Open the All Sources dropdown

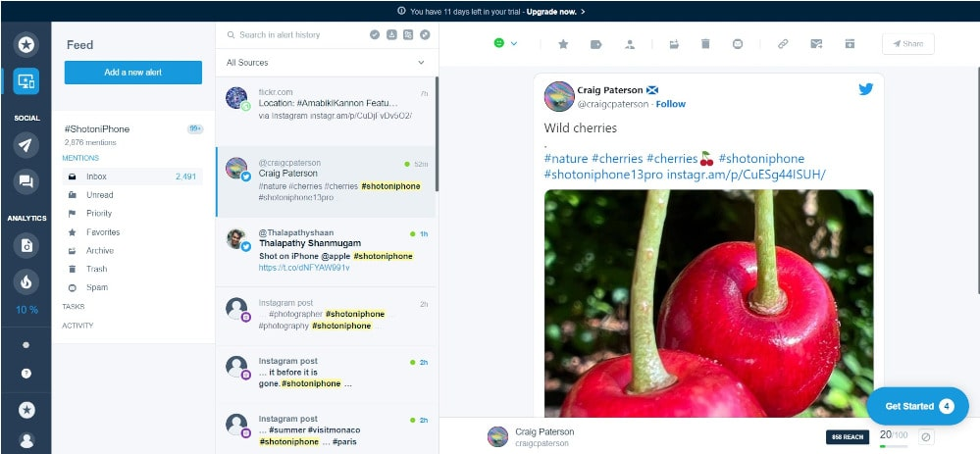click(327, 63)
